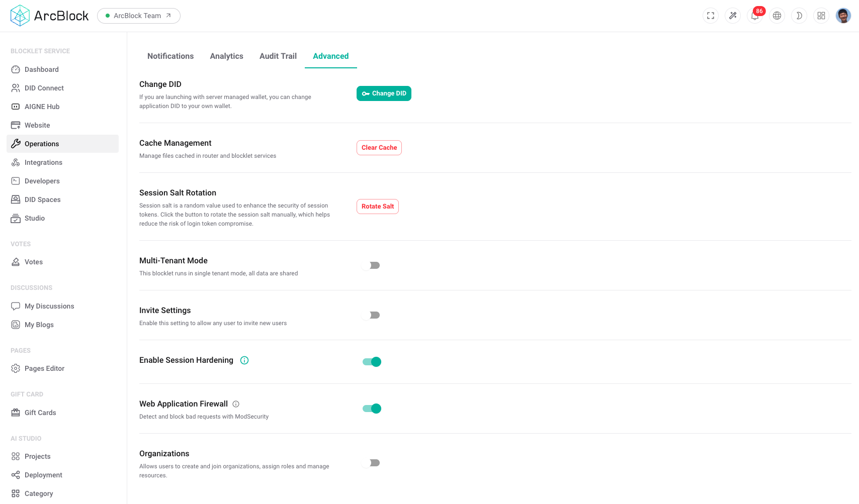Open notifications bell with 86 badge

[x=755, y=16]
